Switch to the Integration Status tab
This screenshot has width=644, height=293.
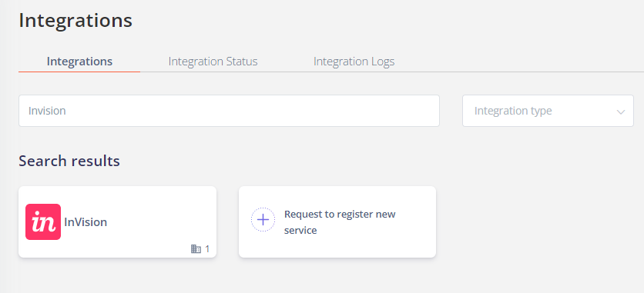pos(213,62)
